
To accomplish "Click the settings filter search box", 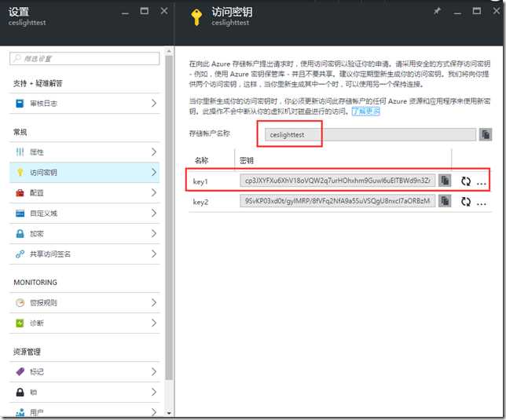I will [85, 58].
